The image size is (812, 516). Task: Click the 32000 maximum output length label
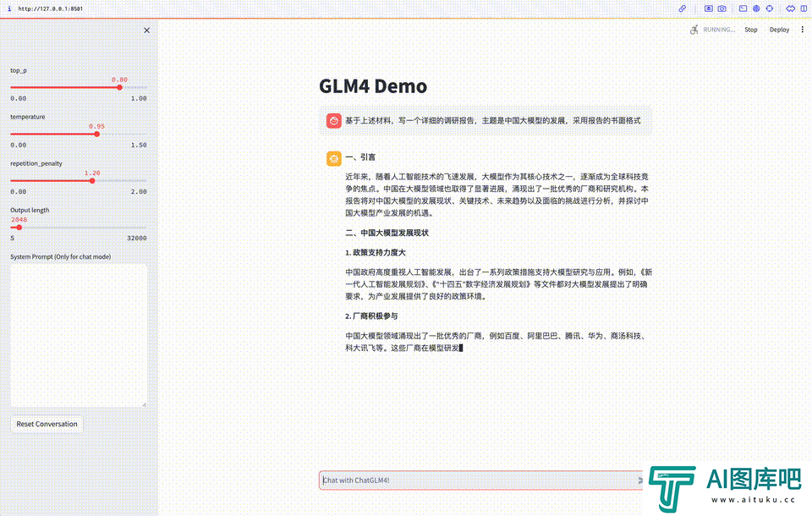137,238
